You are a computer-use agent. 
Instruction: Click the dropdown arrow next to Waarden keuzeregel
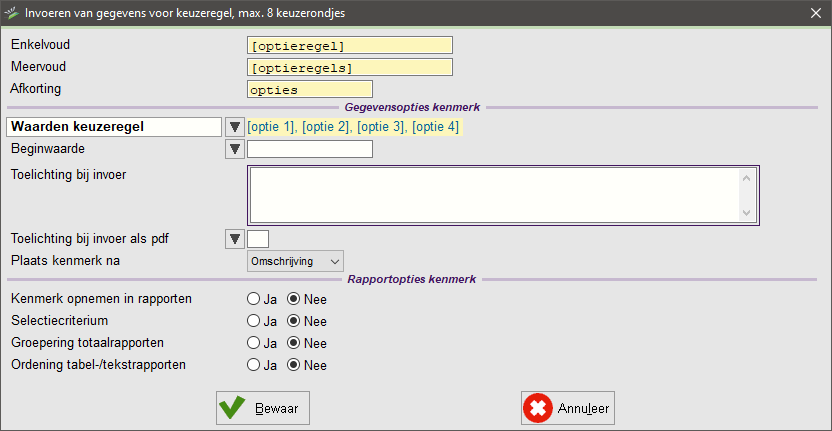tap(235, 127)
